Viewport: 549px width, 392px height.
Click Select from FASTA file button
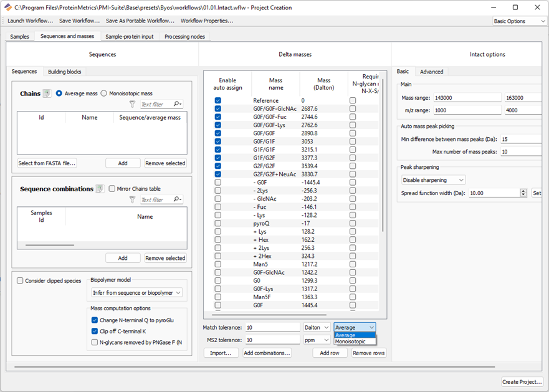pyautogui.click(x=47, y=163)
